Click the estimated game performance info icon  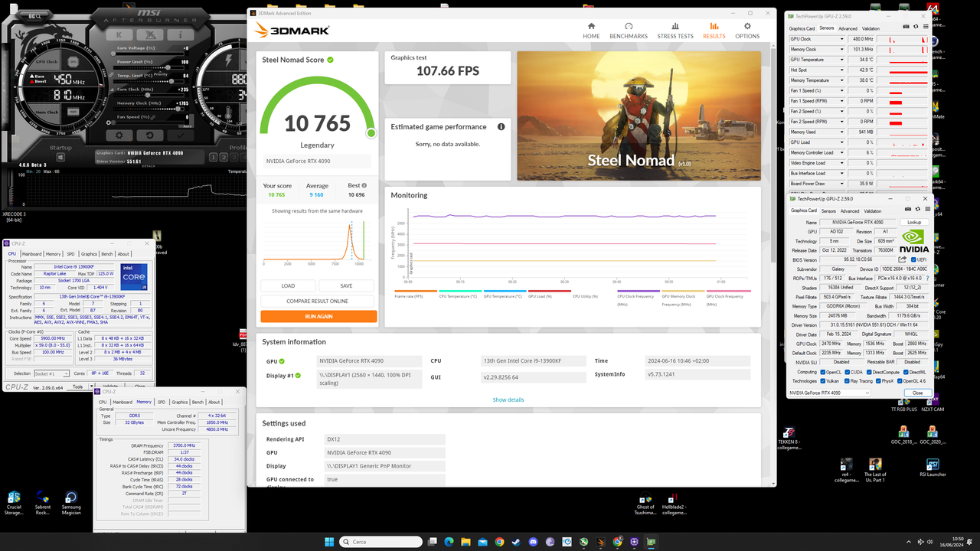501,127
